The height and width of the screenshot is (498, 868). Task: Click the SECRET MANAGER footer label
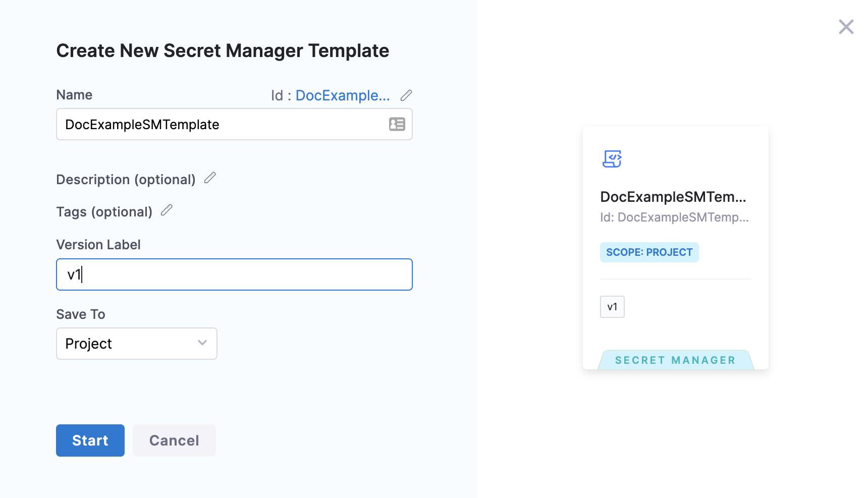point(675,360)
